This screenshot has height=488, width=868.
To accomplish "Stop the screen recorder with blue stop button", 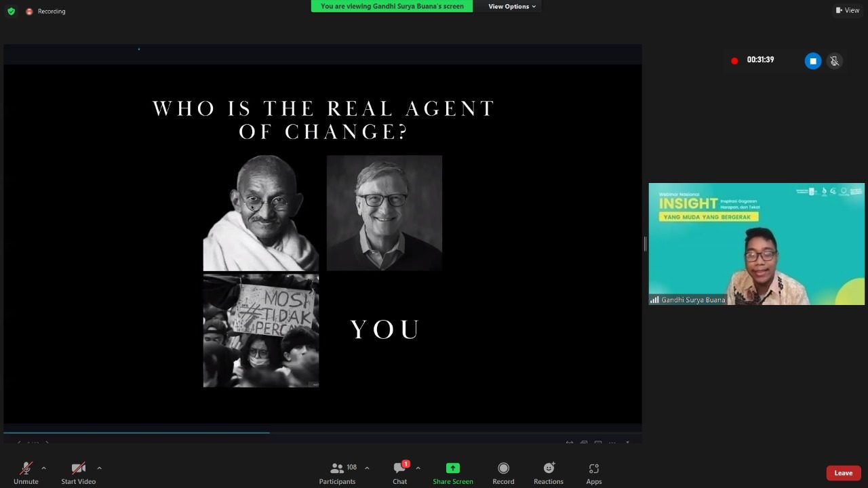I will click(x=812, y=61).
